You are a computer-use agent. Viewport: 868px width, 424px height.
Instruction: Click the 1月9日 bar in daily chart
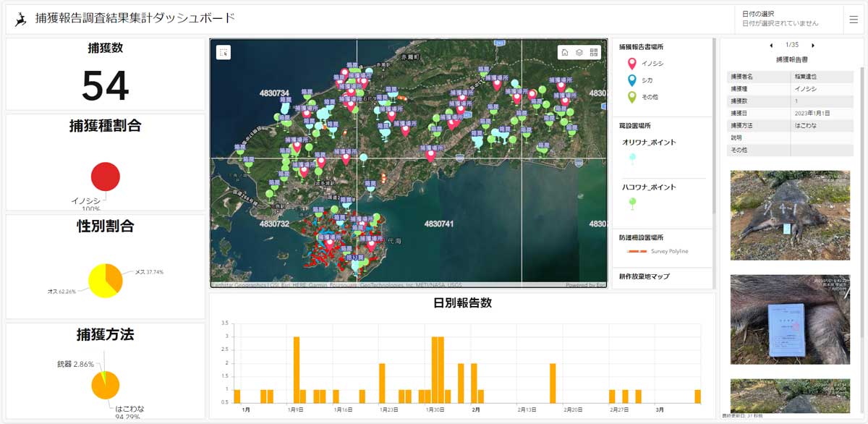[297, 369]
